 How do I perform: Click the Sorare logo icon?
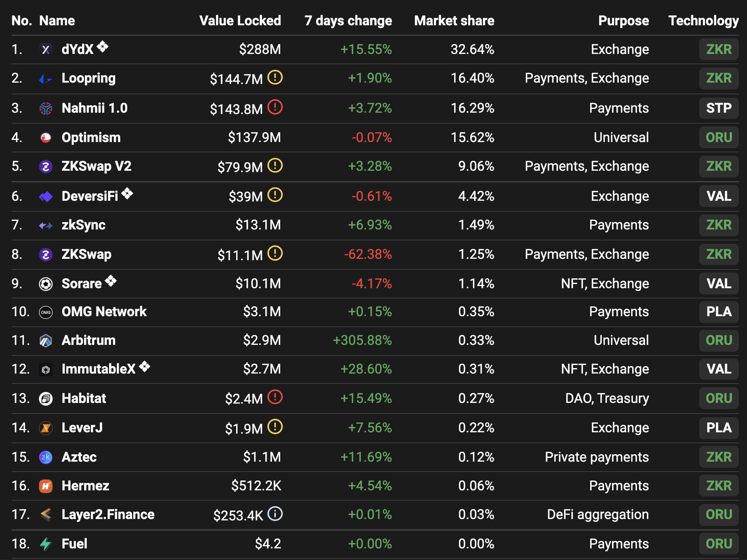[x=46, y=284]
